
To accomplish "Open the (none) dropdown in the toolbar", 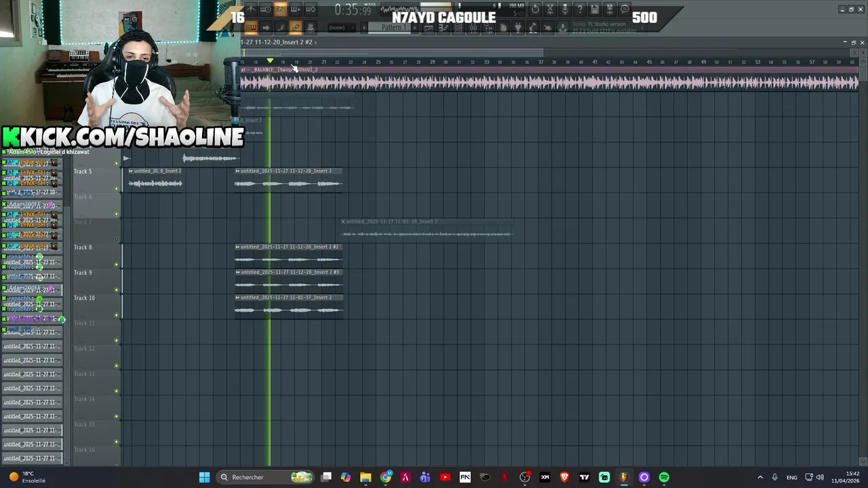I will (341, 28).
